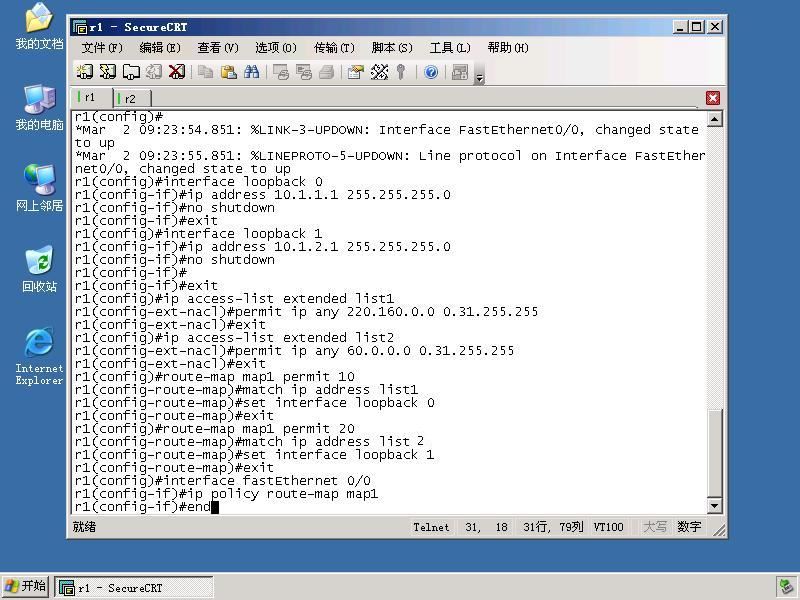Click 'ip access-list extended list1' line
The image size is (800, 600).
[234, 298]
